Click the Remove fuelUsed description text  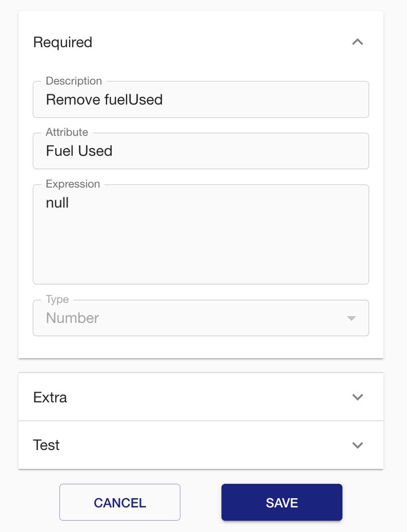coord(104,99)
